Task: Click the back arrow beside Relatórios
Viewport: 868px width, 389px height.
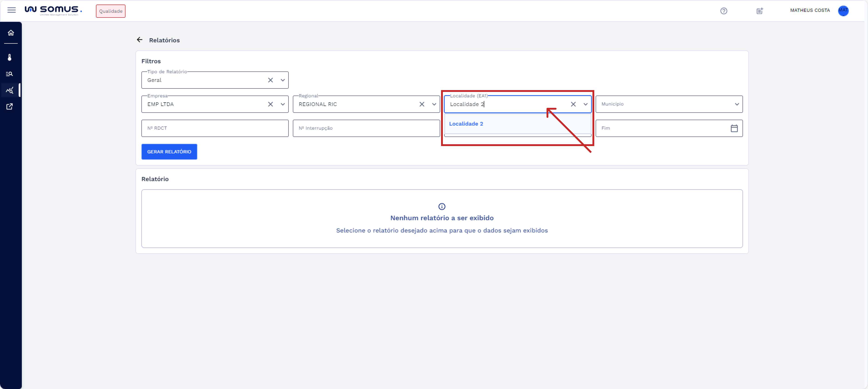Action: (140, 40)
